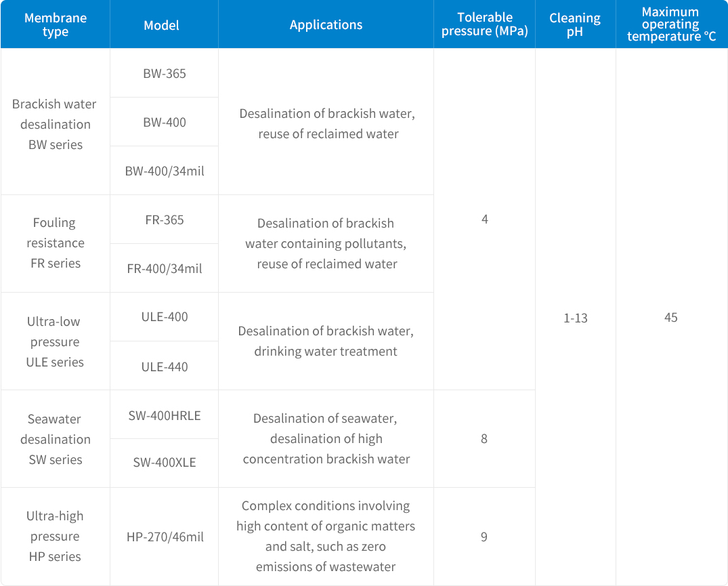Select the Cleaning pH column header
This screenshot has width=728, height=586.
tap(575, 25)
